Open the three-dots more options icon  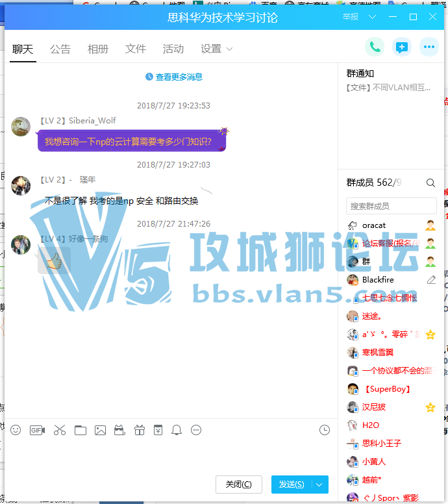click(x=429, y=47)
